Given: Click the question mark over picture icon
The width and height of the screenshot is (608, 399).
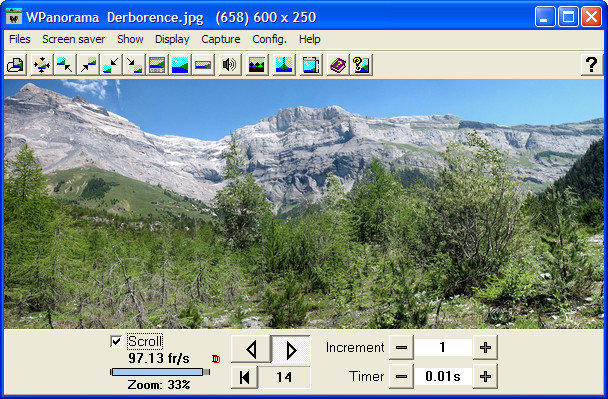Looking at the screenshot, I should click(361, 64).
